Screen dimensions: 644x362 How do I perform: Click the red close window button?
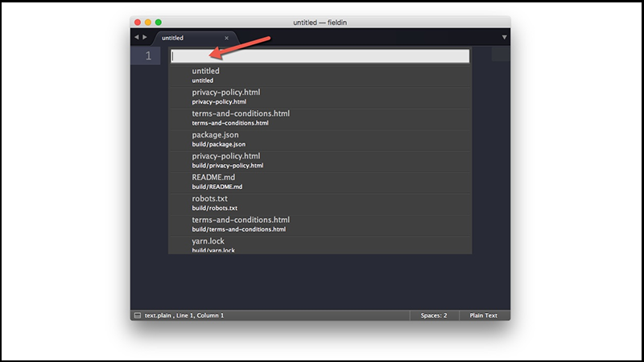pos(138,23)
